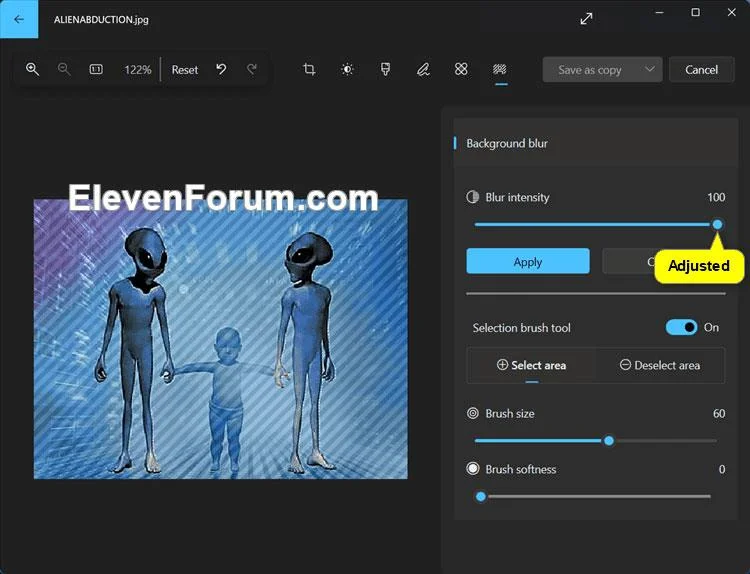Open the Background blur tool
Image resolution: width=750 pixels, height=574 pixels.
tap(499, 69)
